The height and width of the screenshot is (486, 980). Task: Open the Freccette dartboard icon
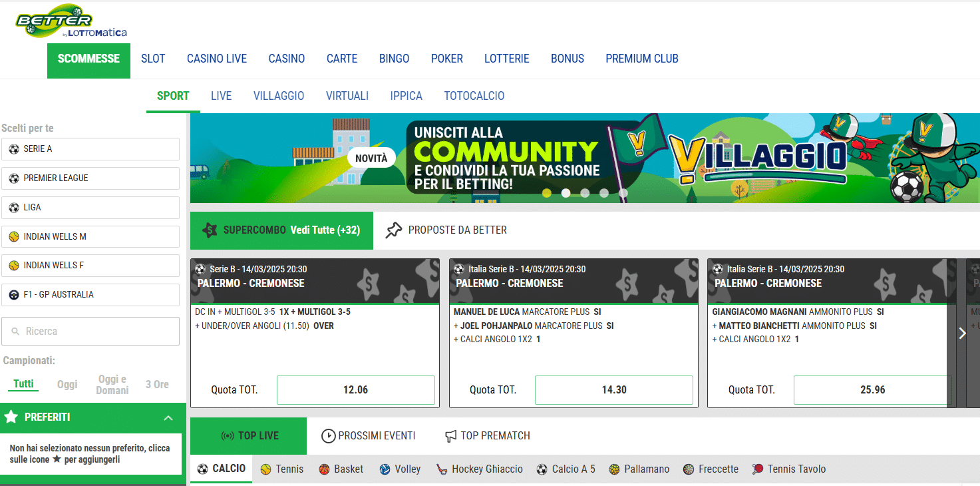[690, 469]
